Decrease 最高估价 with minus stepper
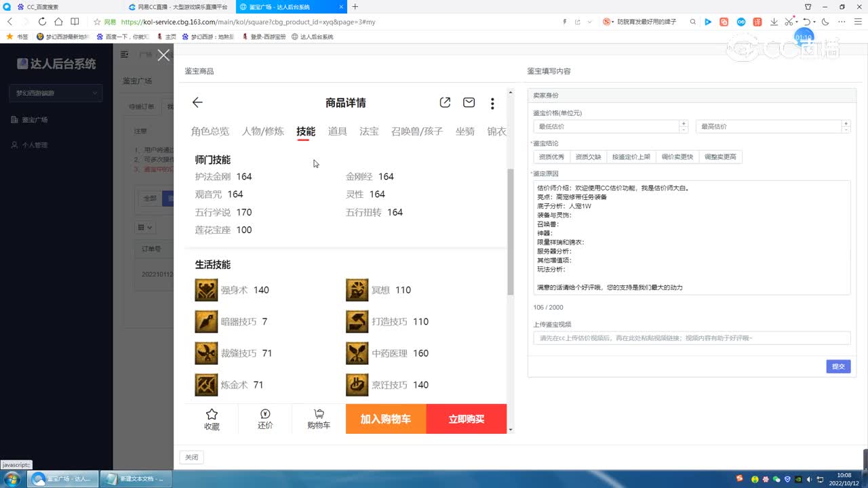The width and height of the screenshot is (868, 488). (846, 129)
